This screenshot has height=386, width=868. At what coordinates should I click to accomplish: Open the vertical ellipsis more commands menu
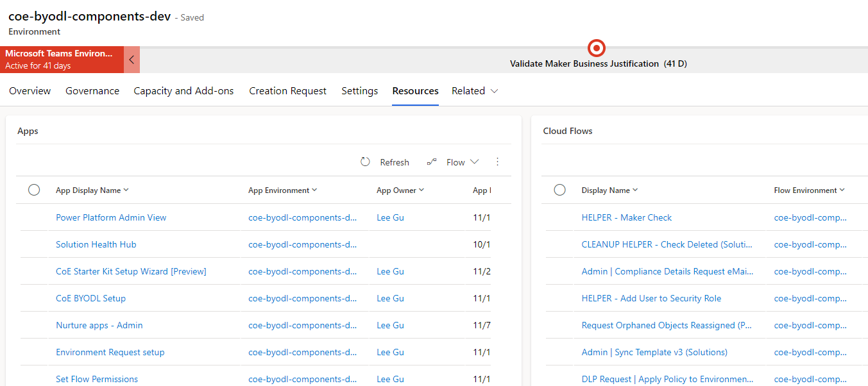497,162
